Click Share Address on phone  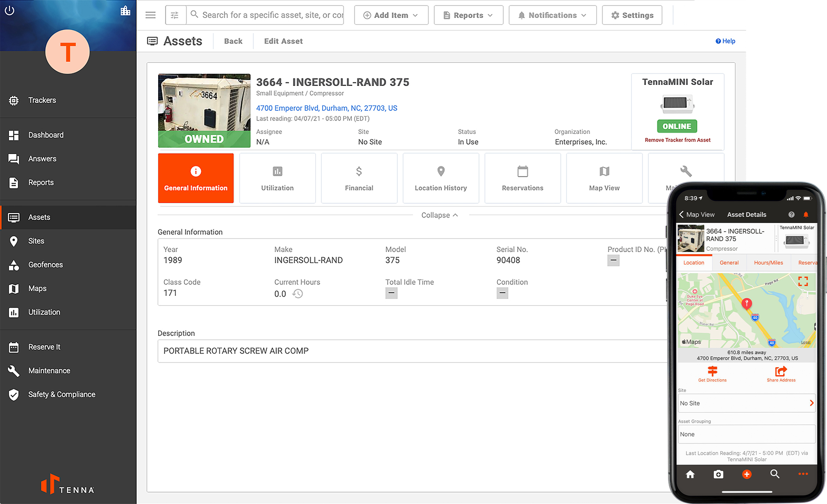(781, 374)
